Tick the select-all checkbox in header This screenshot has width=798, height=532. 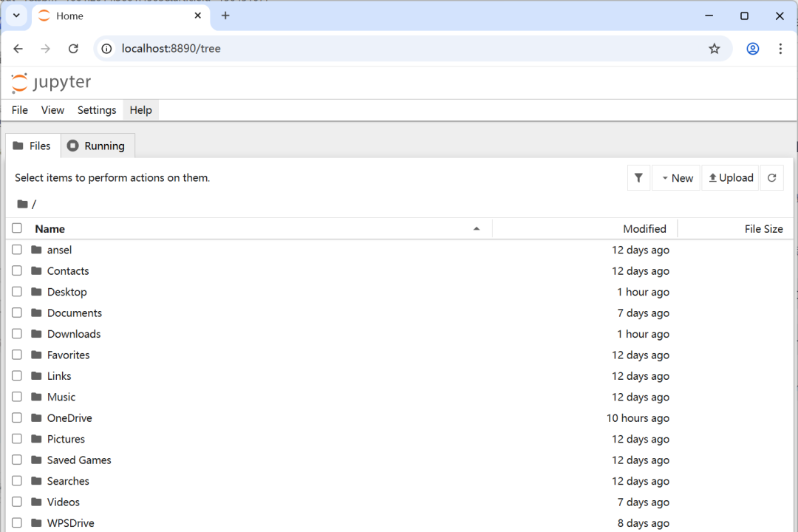tap(17, 228)
